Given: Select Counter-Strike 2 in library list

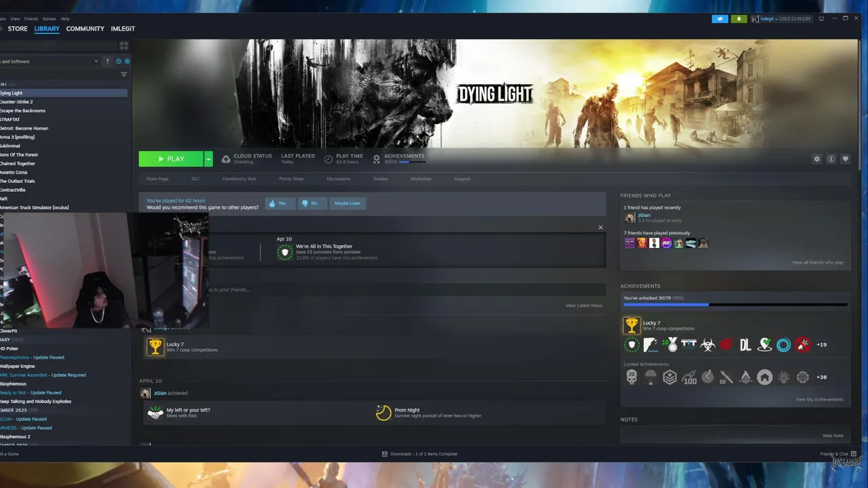Looking at the screenshot, I should point(64,102).
